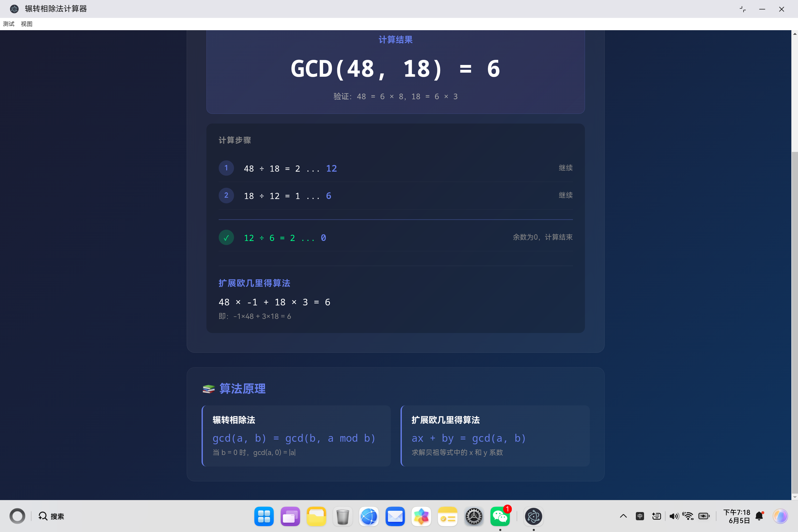Viewport: 798px width, 532px height.
Task: Launch the blue globe browser
Action: click(369, 516)
